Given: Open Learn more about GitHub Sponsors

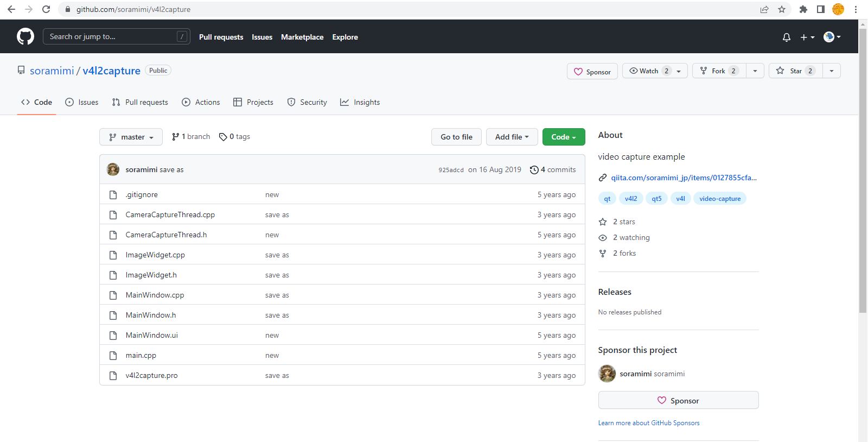Looking at the screenshot, I should click(649, 423).
